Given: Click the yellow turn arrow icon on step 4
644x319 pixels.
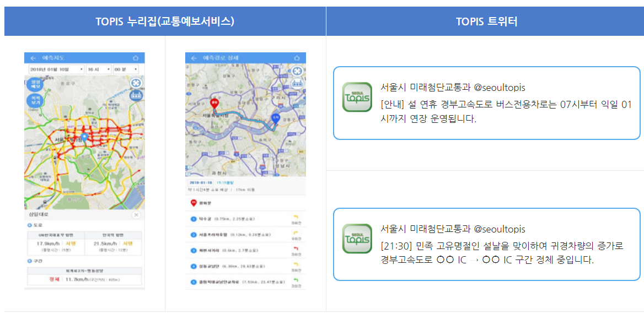Looking at the screenshot, I should pos(295,264).
